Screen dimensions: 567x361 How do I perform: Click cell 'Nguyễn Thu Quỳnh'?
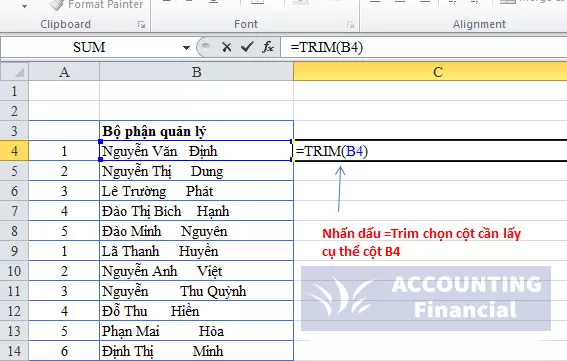[196, 291]
